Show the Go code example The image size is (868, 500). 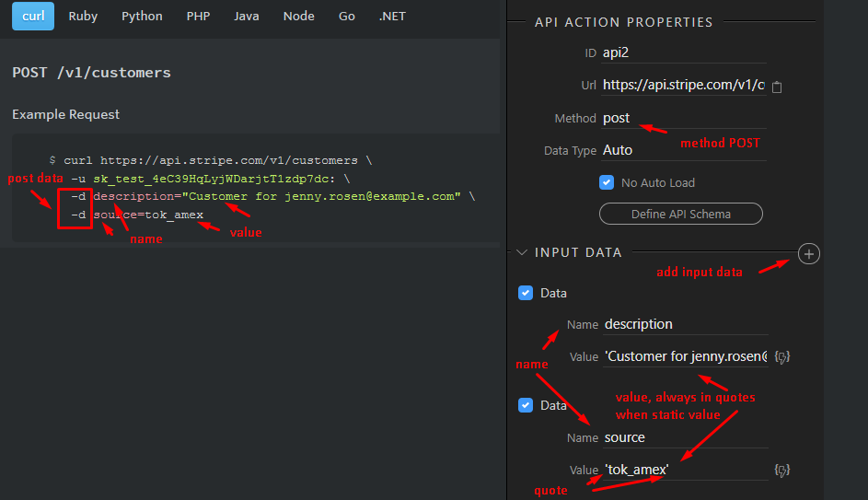[x=346, y=16]
